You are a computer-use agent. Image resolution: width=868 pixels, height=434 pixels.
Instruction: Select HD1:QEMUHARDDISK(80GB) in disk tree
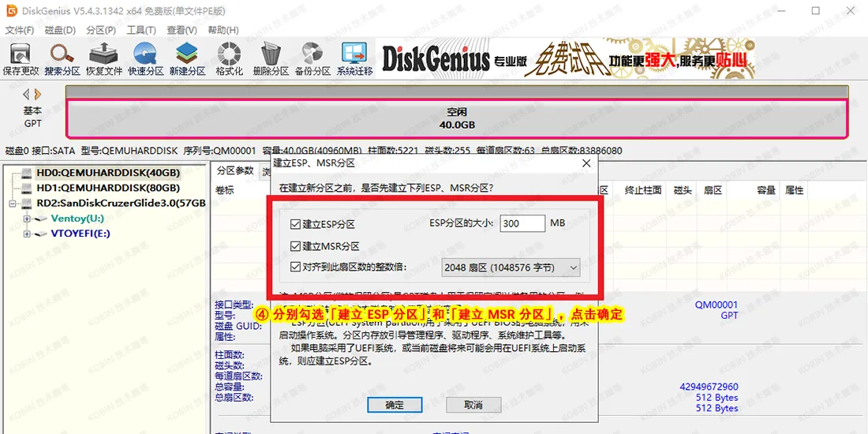pos(108,189)
